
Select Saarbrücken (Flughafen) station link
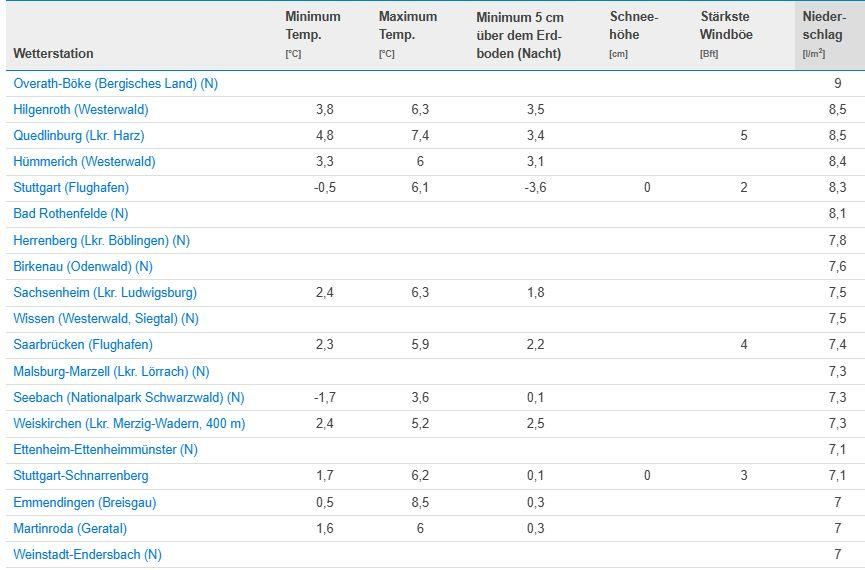pyautogui.click(x=83, y=345)
